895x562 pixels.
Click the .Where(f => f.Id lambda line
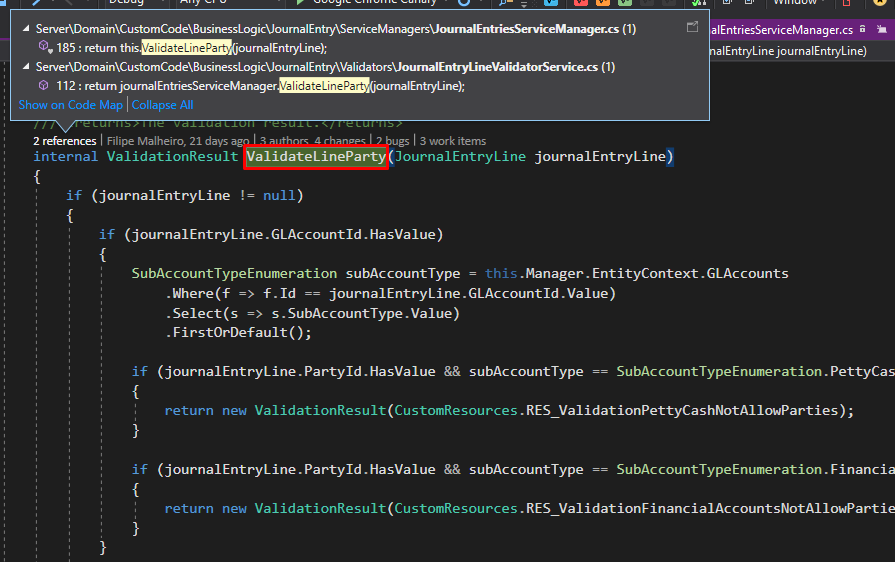[390, 293]
